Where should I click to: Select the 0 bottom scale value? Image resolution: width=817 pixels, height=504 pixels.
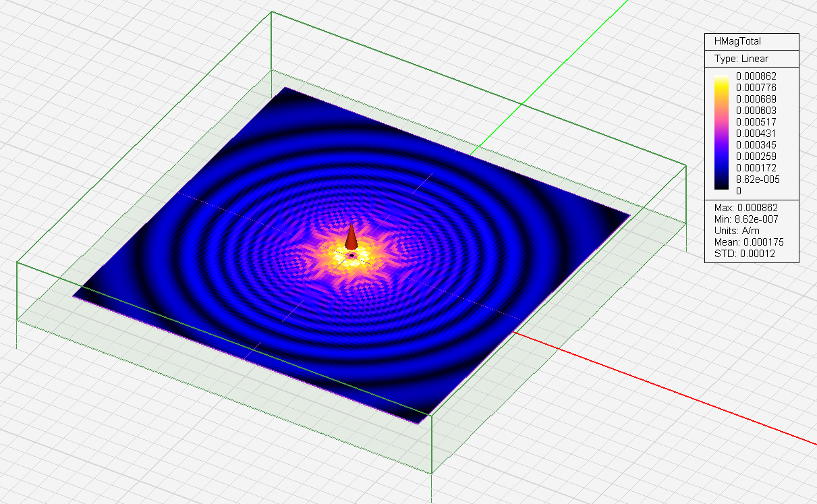[738, 190]
